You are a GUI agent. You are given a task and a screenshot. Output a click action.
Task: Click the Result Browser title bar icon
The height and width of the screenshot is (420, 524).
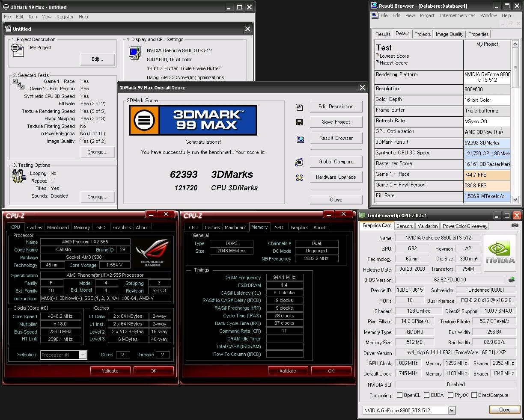pos(374,6)
